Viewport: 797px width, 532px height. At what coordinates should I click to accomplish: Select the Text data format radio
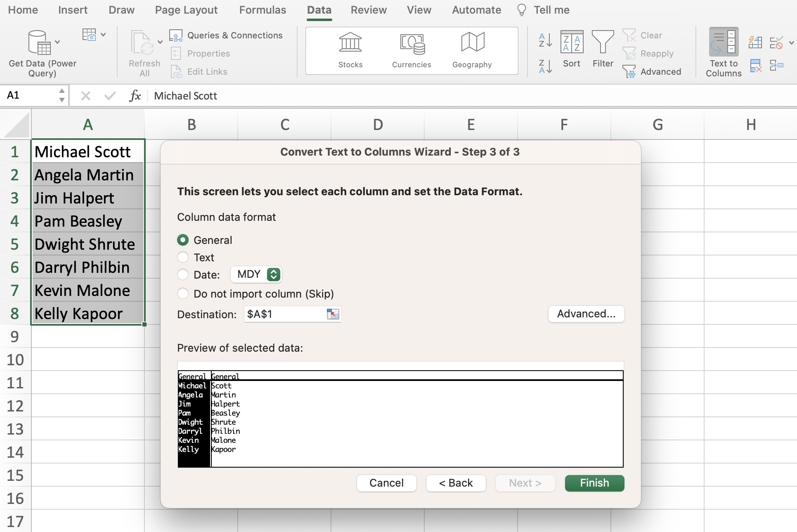click(x=183, y=258)
